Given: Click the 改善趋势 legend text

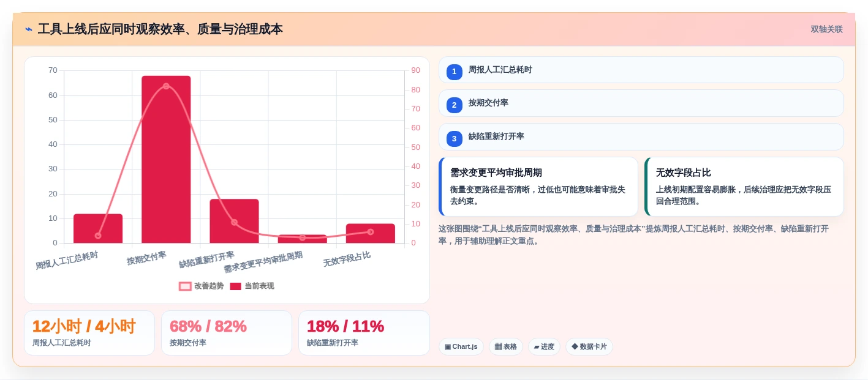Looking at the screenshot, I should 209,286.
